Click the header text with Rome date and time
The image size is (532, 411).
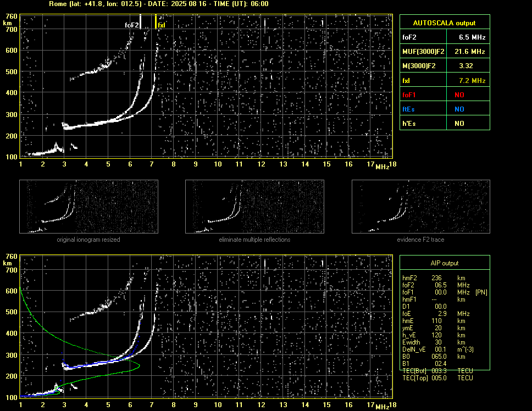(158, 4)
